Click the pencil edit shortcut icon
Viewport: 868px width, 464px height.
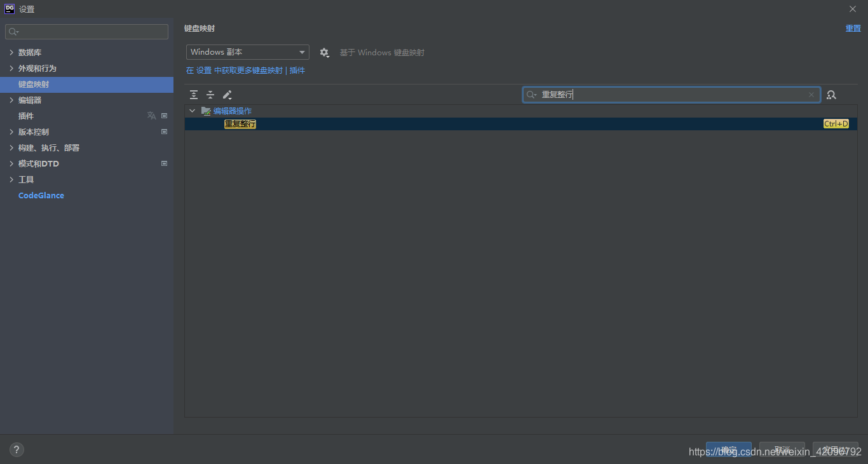pos(227,95)
